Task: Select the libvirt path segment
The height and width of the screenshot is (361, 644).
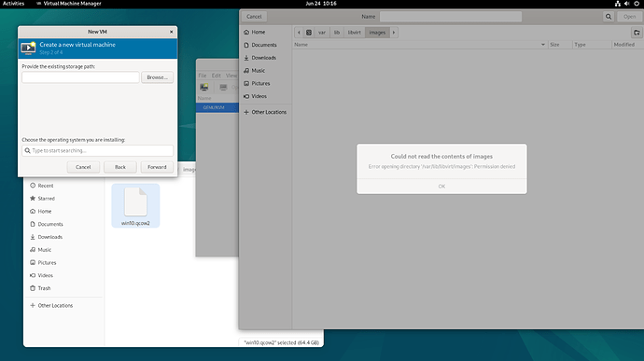Action: (354, 33)
